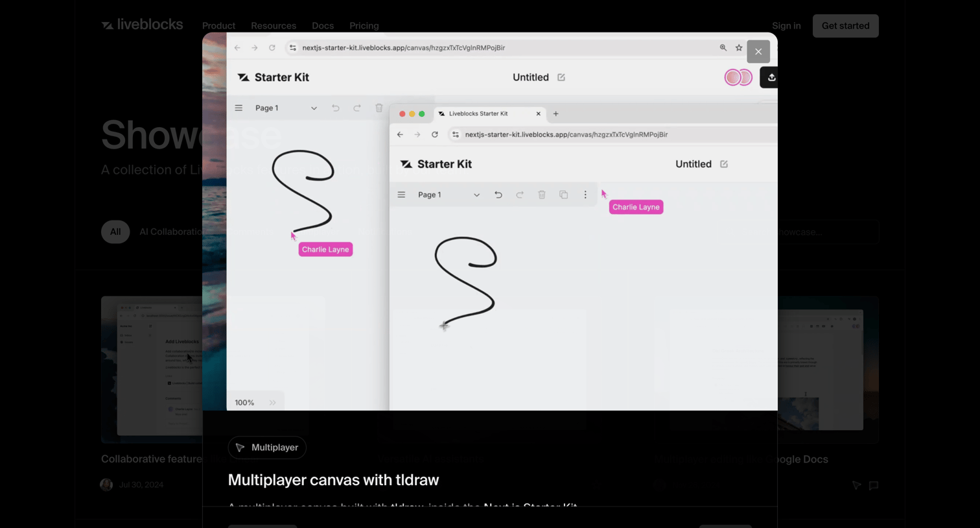Select the AI Collaboration filter chip

[170, 232]
